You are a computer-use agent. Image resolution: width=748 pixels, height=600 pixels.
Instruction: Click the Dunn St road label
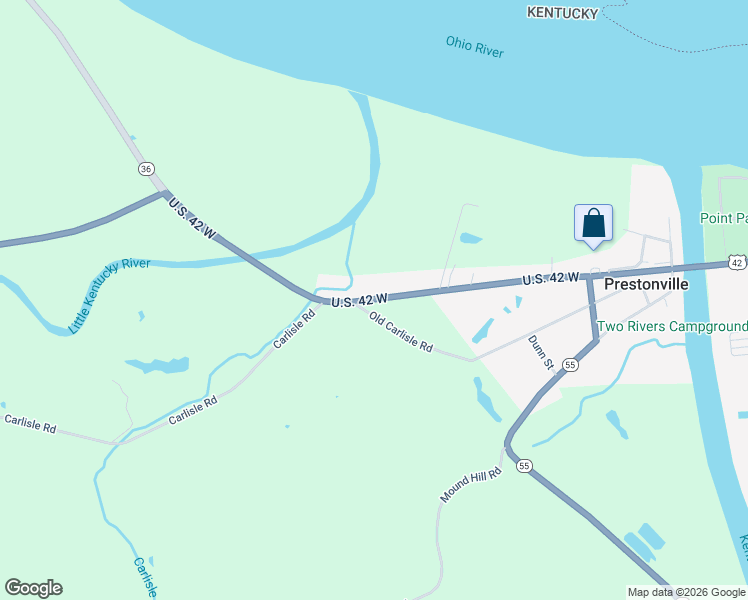[541, 352]
